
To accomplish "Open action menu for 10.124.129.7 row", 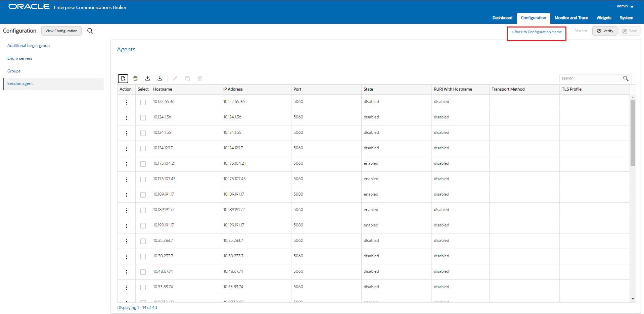I will point(127,149).
